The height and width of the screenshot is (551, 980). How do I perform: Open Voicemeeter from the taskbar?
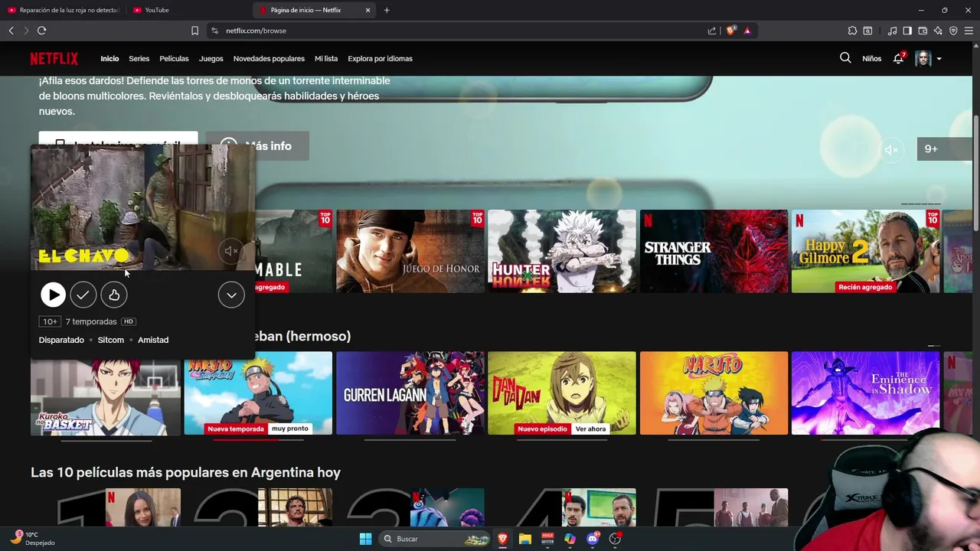[547, 539]
